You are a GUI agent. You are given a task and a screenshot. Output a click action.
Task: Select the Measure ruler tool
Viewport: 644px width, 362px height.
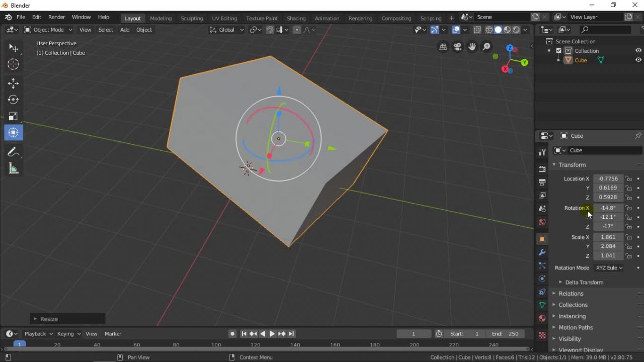point(14,169)
